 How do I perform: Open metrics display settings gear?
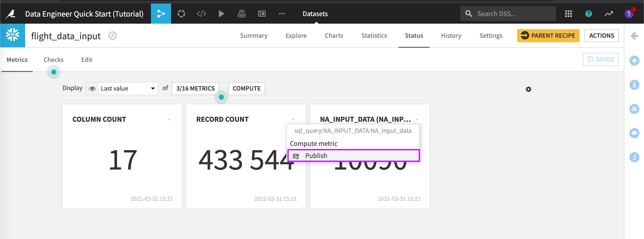[x=528, y=89]
